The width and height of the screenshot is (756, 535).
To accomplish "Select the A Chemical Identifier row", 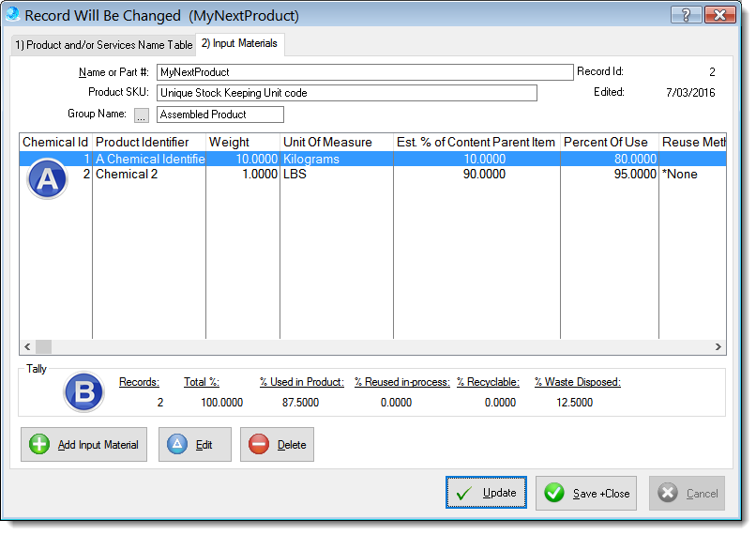I will pyautogui.click(x=150, y=160).
